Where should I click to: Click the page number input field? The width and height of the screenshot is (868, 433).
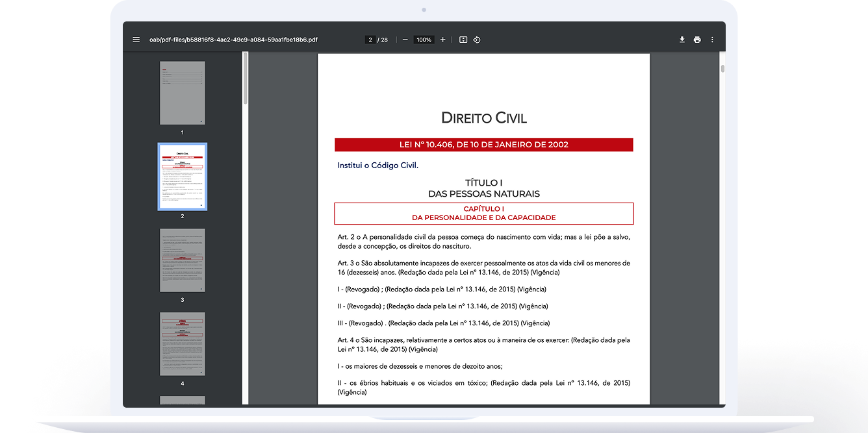point(370,40)
